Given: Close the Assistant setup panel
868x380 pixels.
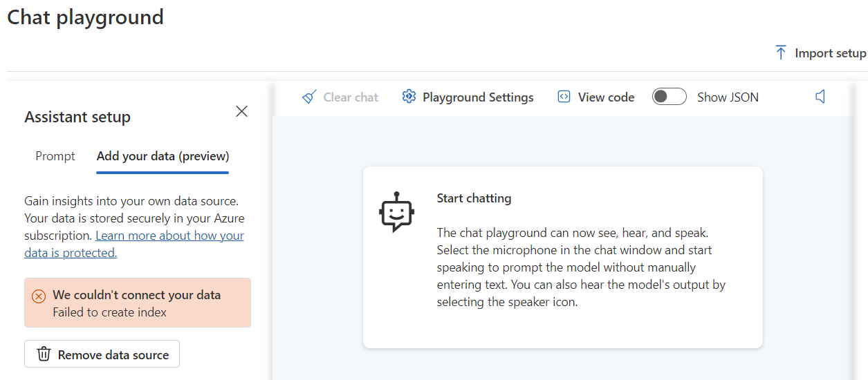Looking at the screenshot, I should click(241, 111).
